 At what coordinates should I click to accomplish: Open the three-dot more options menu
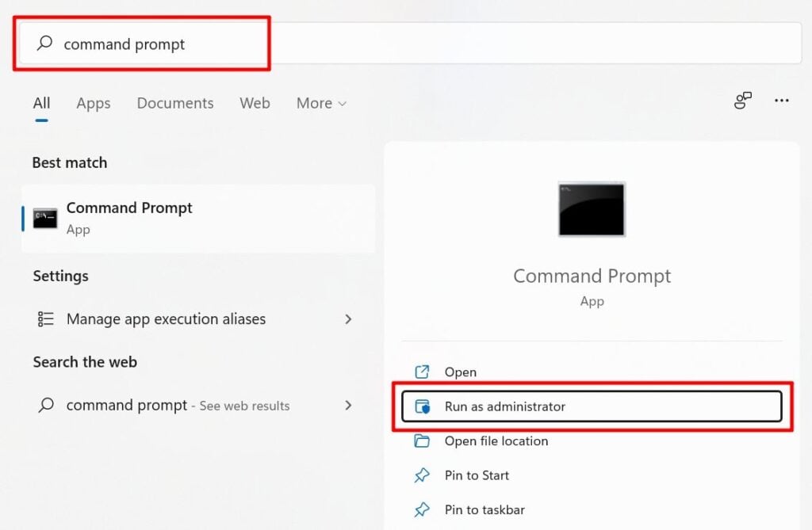click(782, 101)
